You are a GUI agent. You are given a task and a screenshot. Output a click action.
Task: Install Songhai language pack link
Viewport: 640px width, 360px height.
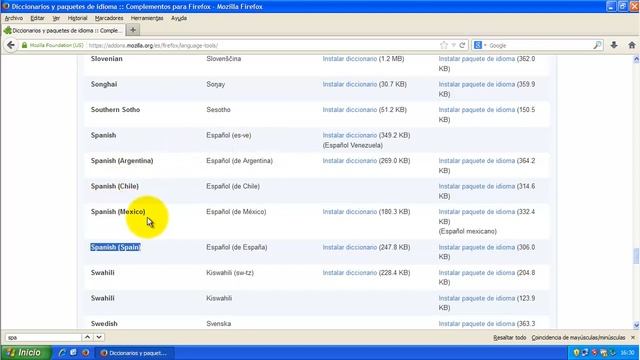pyautogui.click(x=477, y=84)
